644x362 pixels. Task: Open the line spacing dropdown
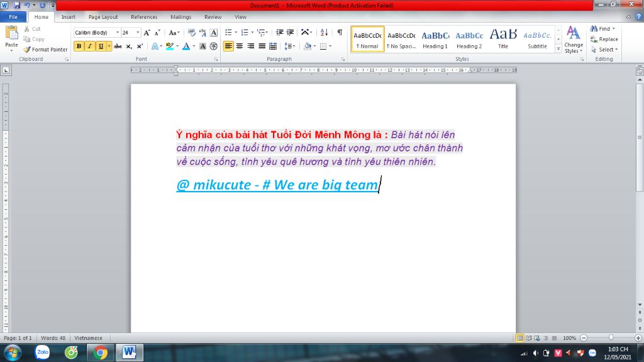(x=290, y=46)
